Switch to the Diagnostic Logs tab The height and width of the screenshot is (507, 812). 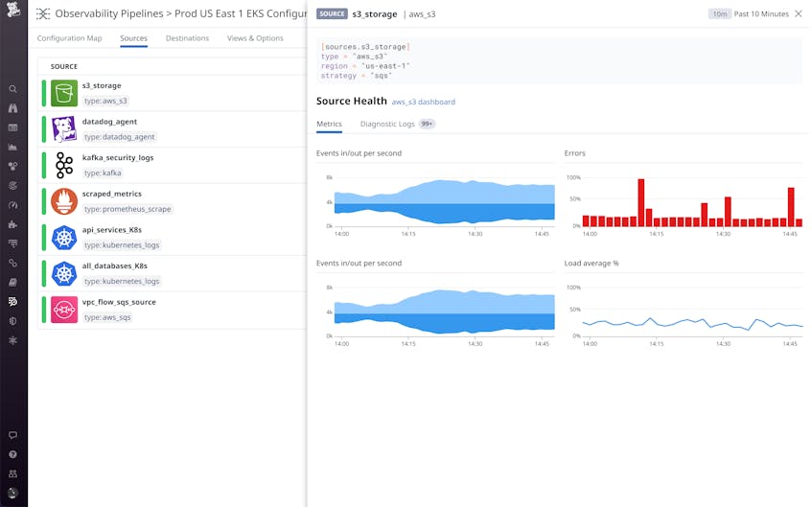click(387, 124)
